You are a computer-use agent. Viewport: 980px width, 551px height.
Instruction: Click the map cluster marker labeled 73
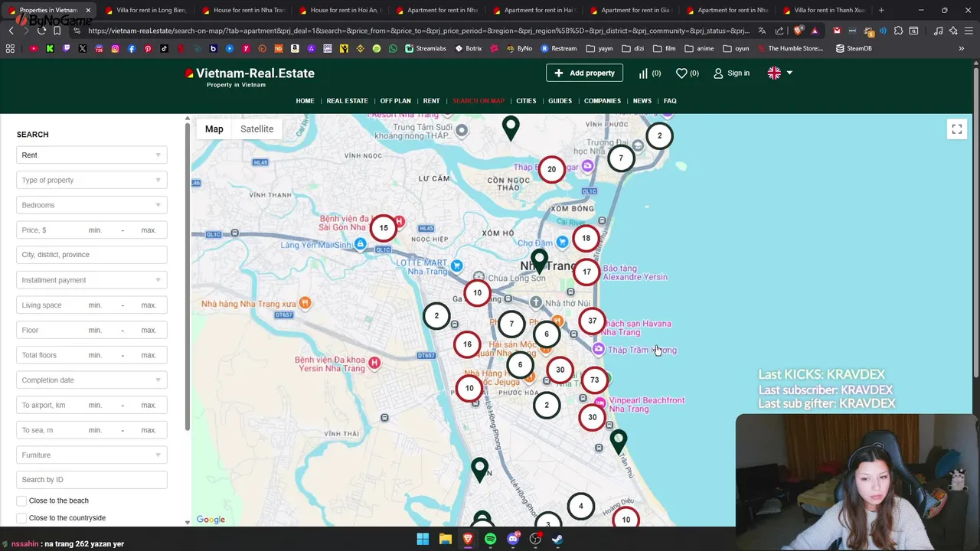[594, 380]
